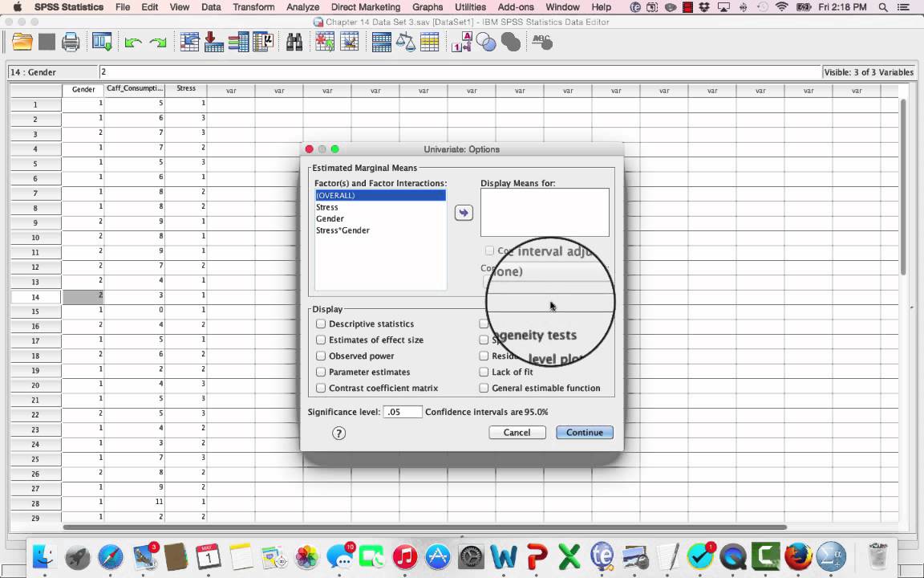924x578 pixels.
Task: Click the Continue button
Action: pyautogui.click(x=585, y=433)
